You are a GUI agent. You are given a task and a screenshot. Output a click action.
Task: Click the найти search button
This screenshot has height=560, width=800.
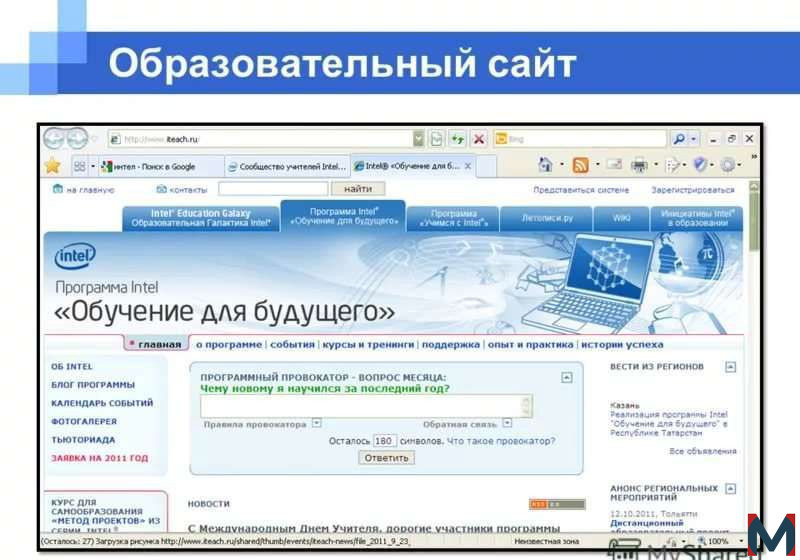point(358,189)
